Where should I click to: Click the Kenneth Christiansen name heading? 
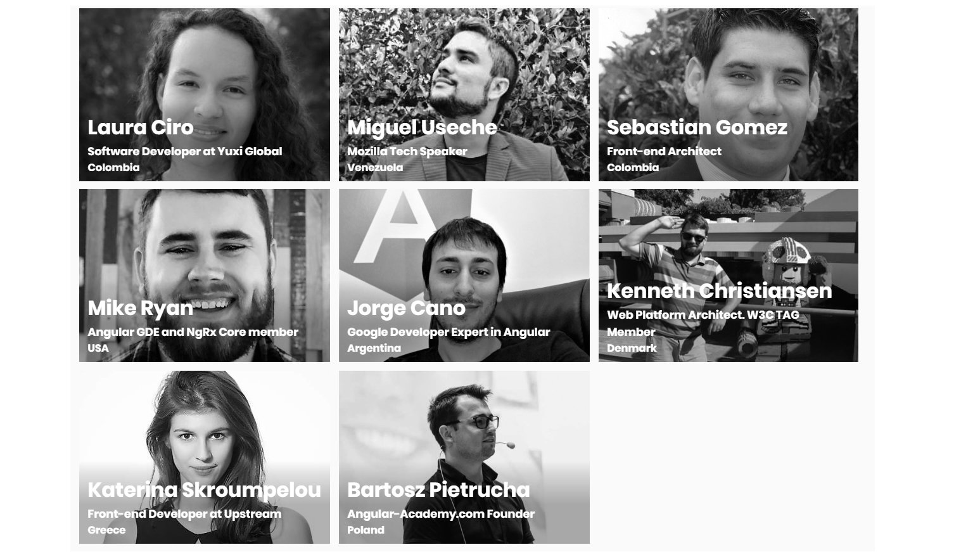(x=720, y=291)
